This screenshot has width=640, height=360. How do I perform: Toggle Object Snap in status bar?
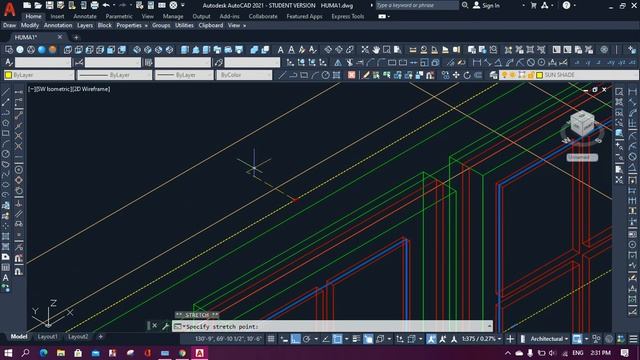[x=337, y=339]
